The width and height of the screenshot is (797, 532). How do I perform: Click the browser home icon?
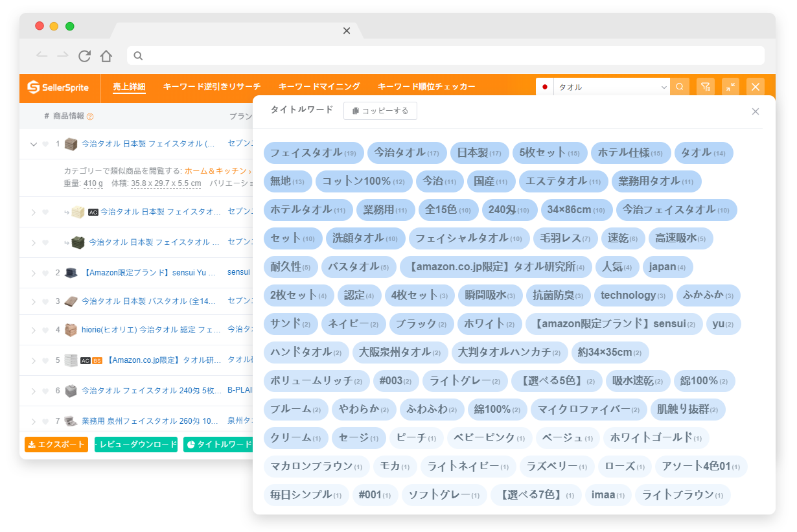coord(106,56)
